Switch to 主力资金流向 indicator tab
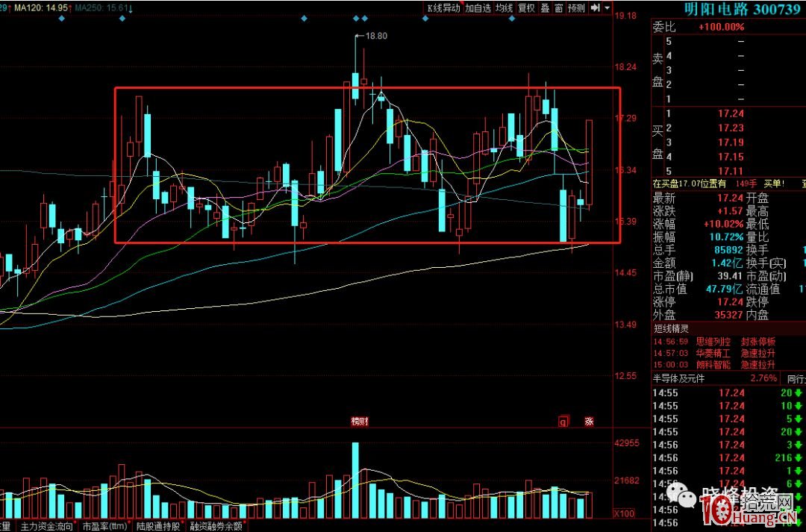The height and width of the screenshot is (532, 806). pos(47,526)
